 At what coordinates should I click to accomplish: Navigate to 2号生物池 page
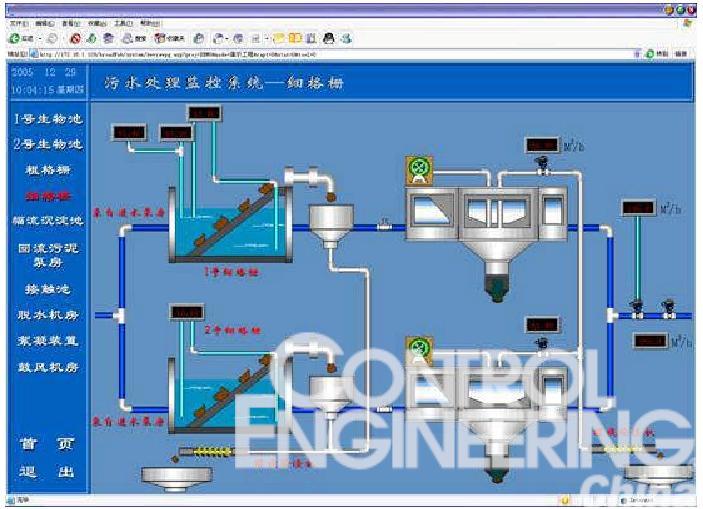48,144
